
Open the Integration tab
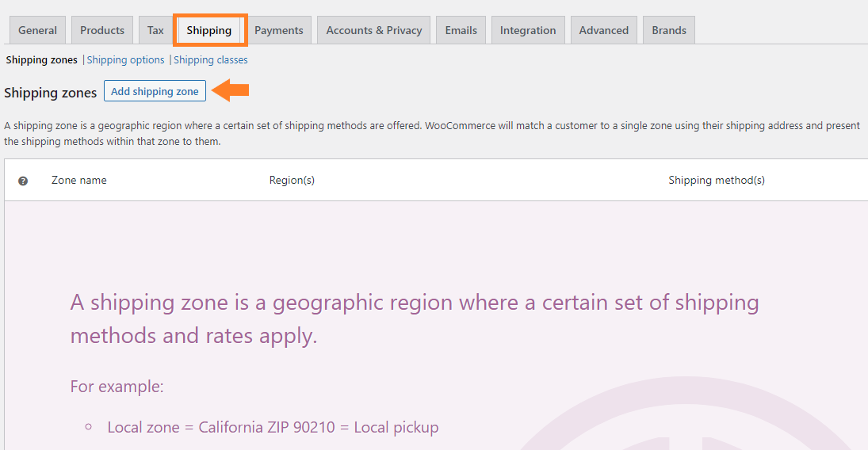click(528, 30)
